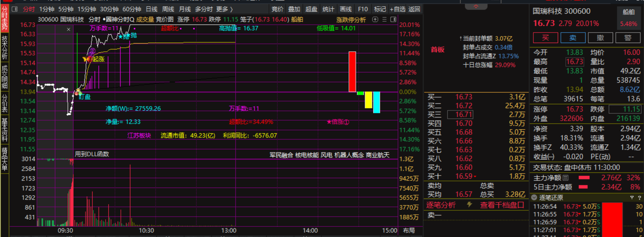The height and width of the screenshot is (237, 644).
Task: Click the hamburger menu icon above the chart
Action: click(x=384, y=20)
